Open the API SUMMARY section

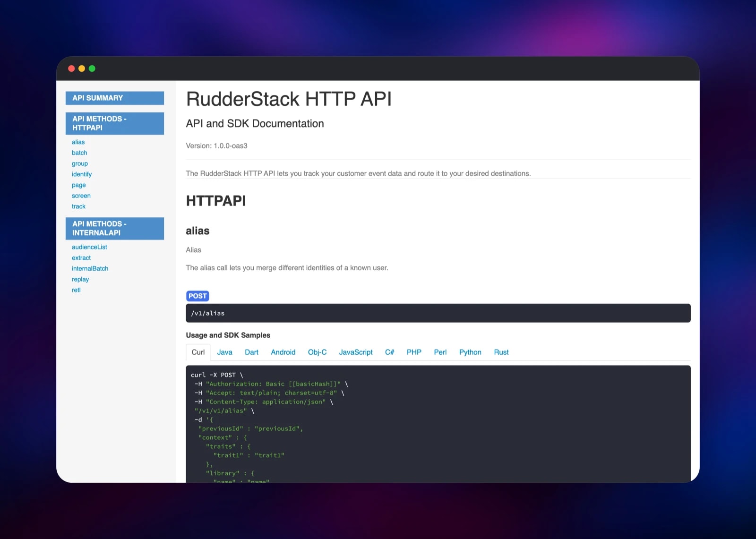(x=115, y=98)
